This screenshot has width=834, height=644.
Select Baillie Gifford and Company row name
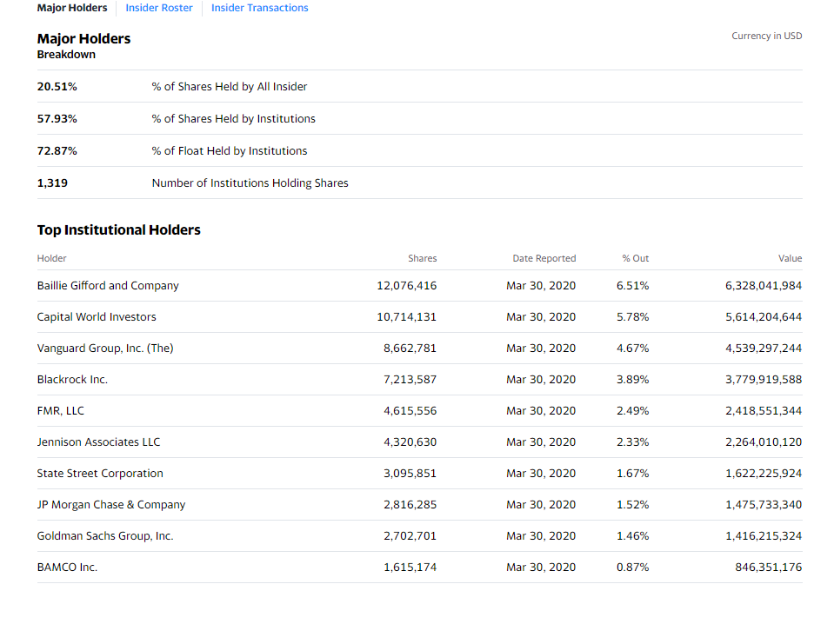(108, 286)
